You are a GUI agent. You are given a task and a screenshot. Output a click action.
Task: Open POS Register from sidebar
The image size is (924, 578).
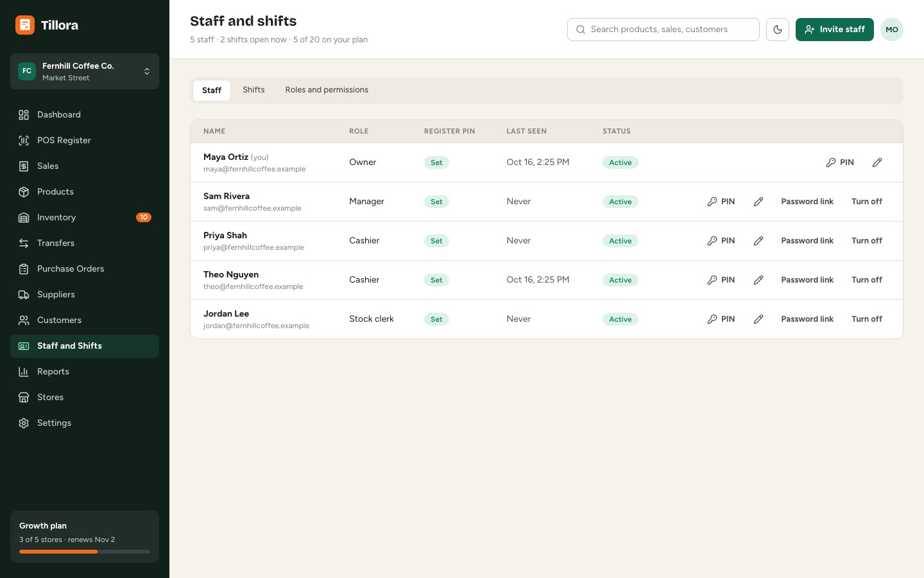click(85, 141)
